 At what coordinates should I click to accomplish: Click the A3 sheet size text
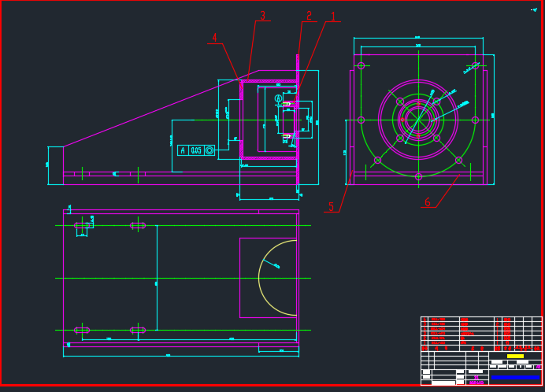tap(538, 367)
